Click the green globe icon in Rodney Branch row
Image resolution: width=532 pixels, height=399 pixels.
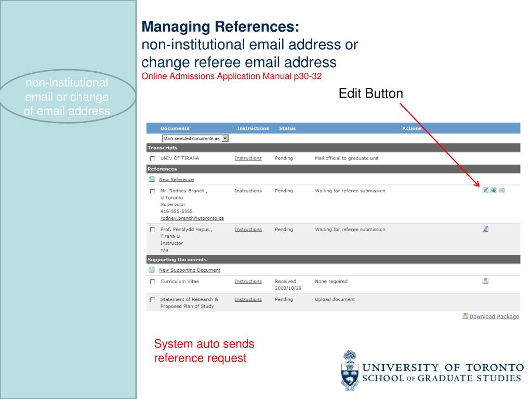click(494, 190)
